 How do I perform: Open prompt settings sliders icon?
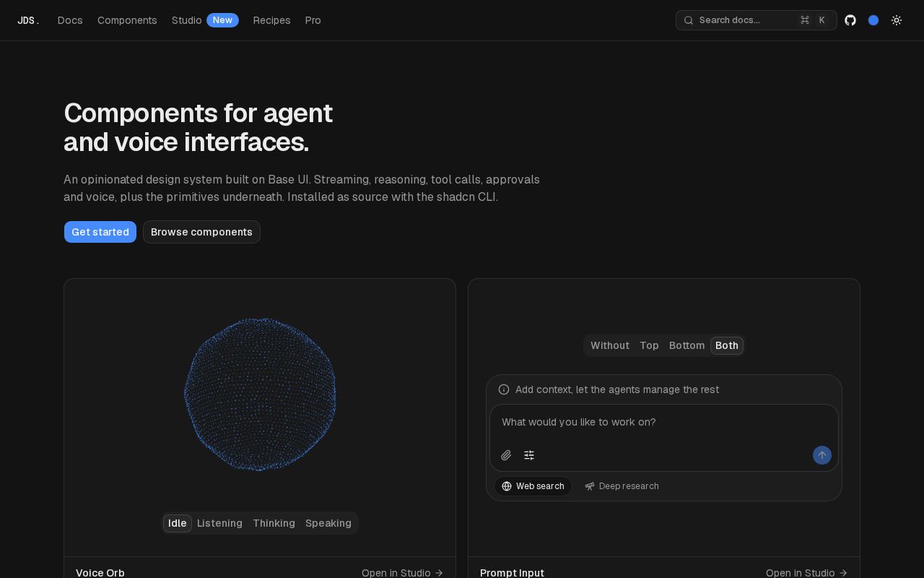tap(529, 455)
